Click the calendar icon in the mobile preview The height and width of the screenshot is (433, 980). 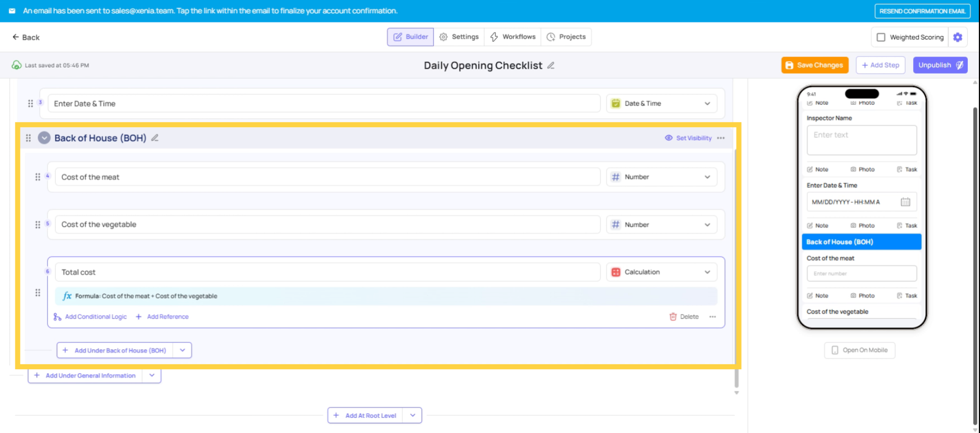click(905, 202)
